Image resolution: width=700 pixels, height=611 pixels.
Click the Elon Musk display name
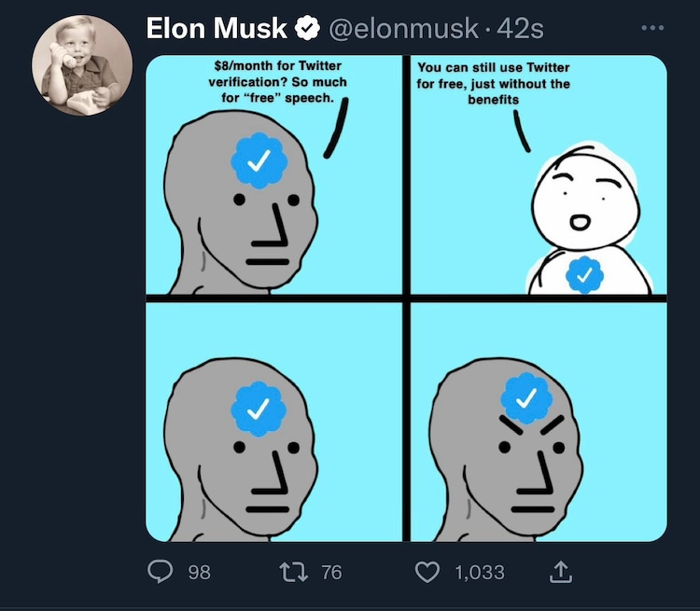click(x=217, y=29)
